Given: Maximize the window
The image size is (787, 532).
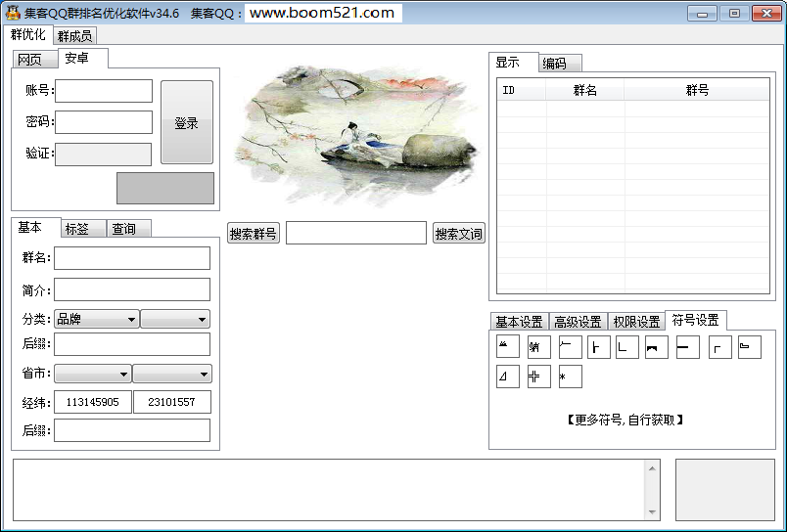Looking at the screenshot, I should [x=734, y=14].
